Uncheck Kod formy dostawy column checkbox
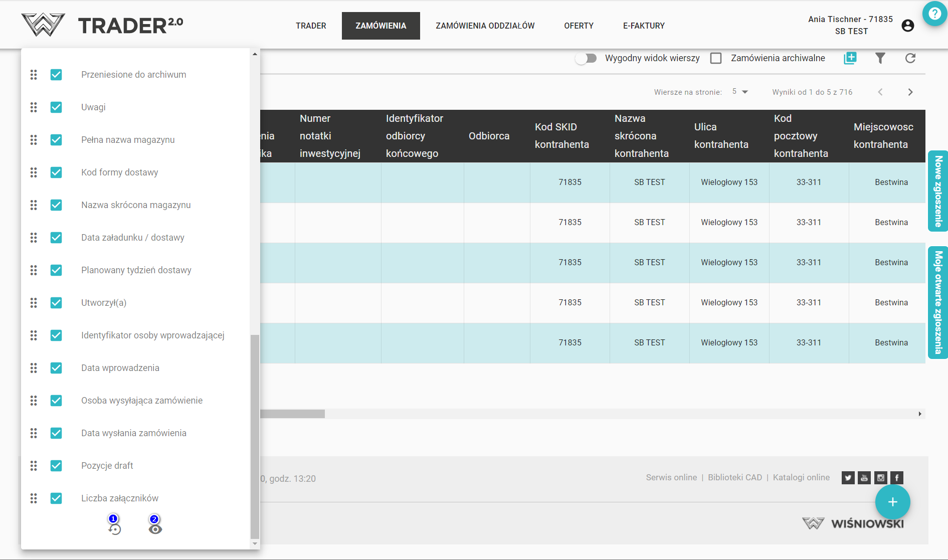 pos(56,172)
